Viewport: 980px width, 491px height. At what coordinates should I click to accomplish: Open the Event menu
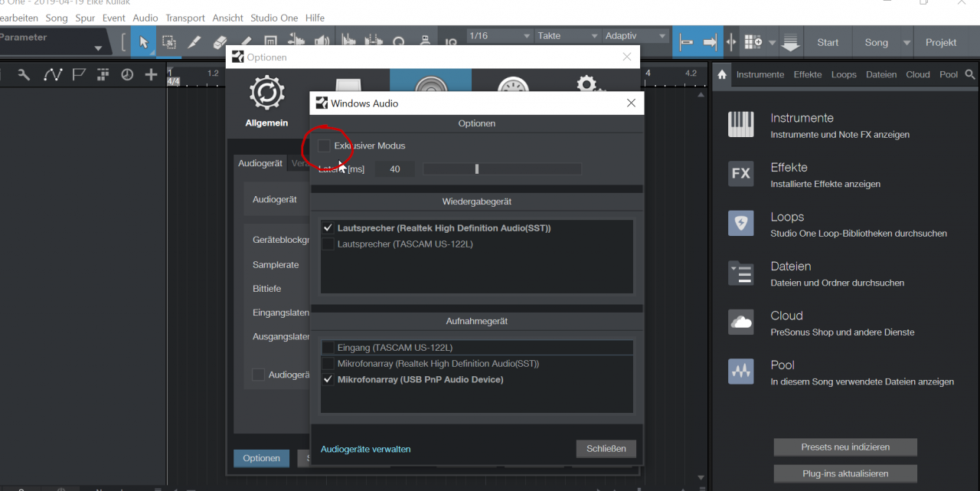click(114, 18)
